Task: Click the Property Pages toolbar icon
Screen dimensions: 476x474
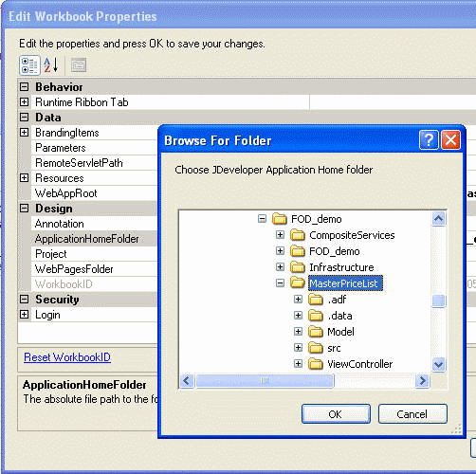Action: (79, 65)
